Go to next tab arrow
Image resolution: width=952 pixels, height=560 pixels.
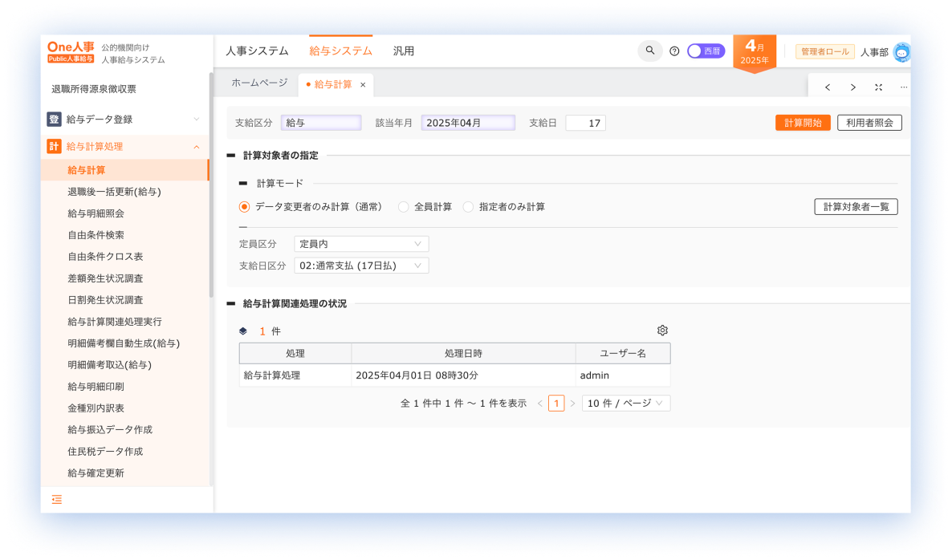pos(853,87)
